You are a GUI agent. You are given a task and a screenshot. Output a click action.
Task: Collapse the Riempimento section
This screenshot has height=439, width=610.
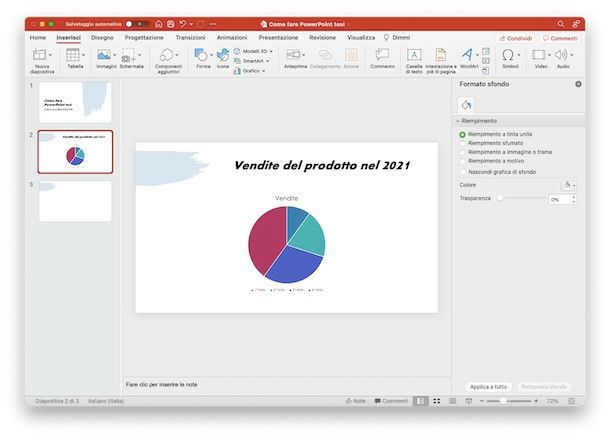tap(458, 121)
